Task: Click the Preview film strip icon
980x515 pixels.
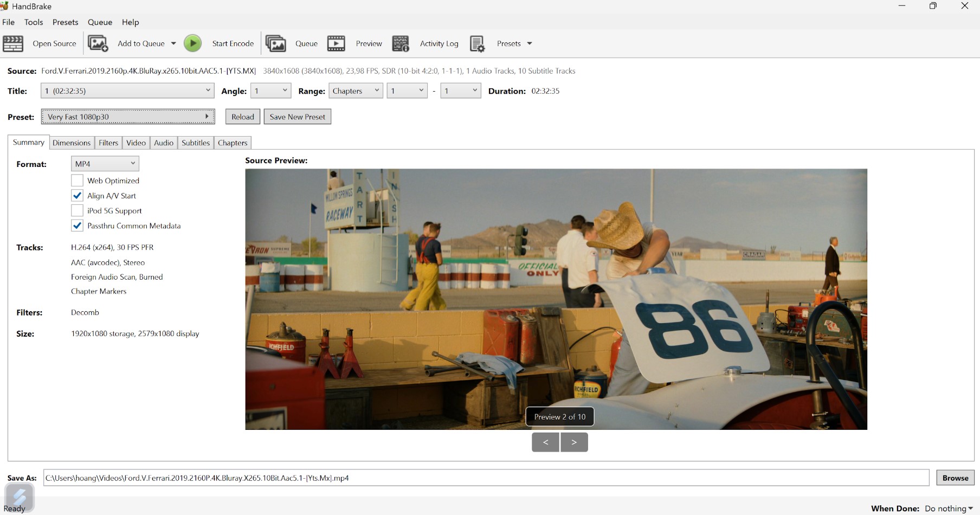Action: point(336,43)
